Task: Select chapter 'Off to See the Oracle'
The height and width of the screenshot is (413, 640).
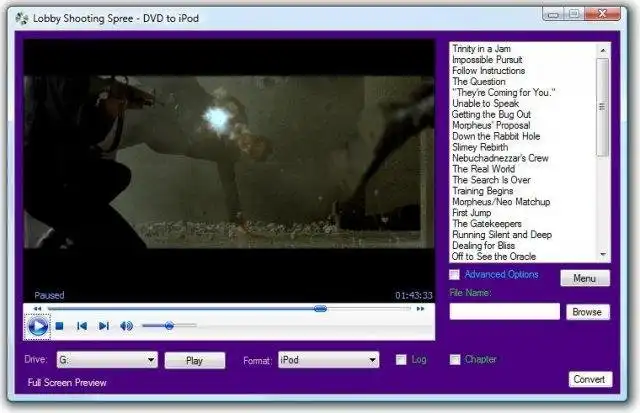Action: (x=494, y=257)
